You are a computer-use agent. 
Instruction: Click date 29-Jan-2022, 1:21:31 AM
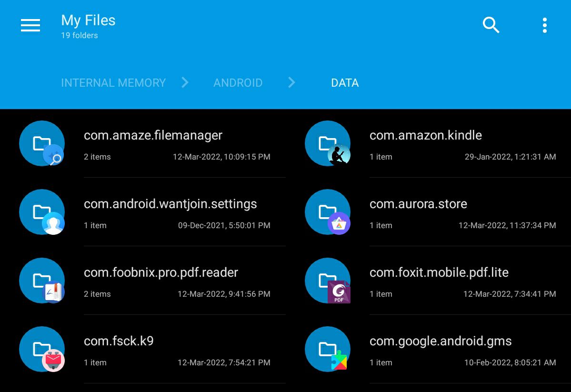pyautogui.click(x=510, y=157)
